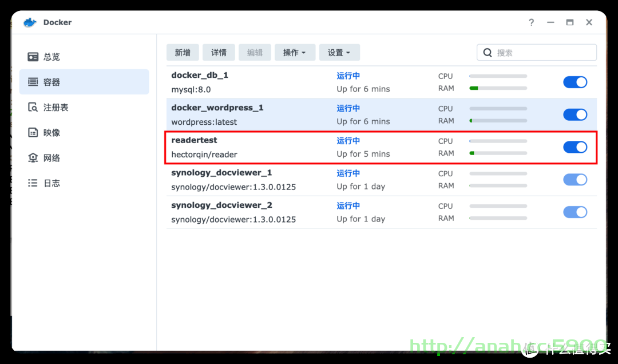Click the Docker whale logo icon
This screenshot has width=618, height=364.
point(30,22)
